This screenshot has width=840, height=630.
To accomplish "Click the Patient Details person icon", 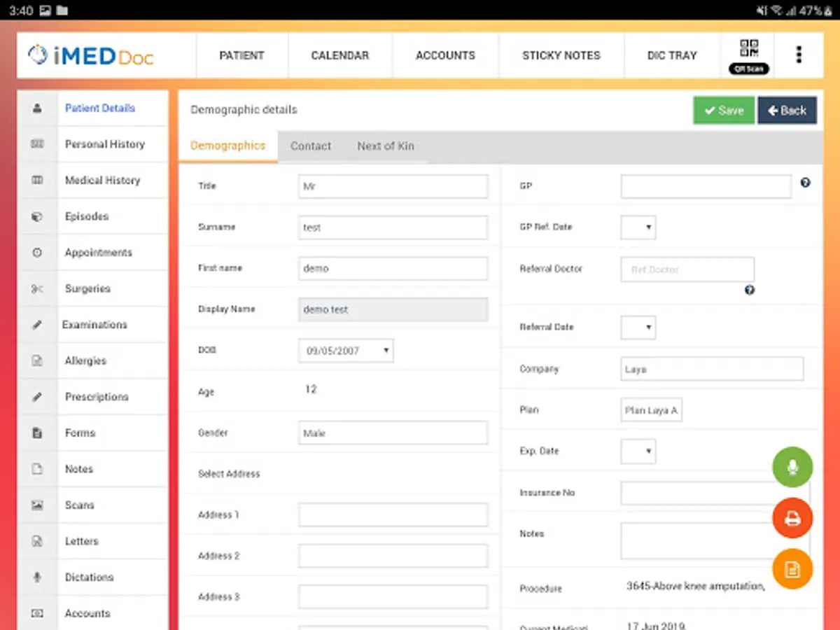I will 37,108.
